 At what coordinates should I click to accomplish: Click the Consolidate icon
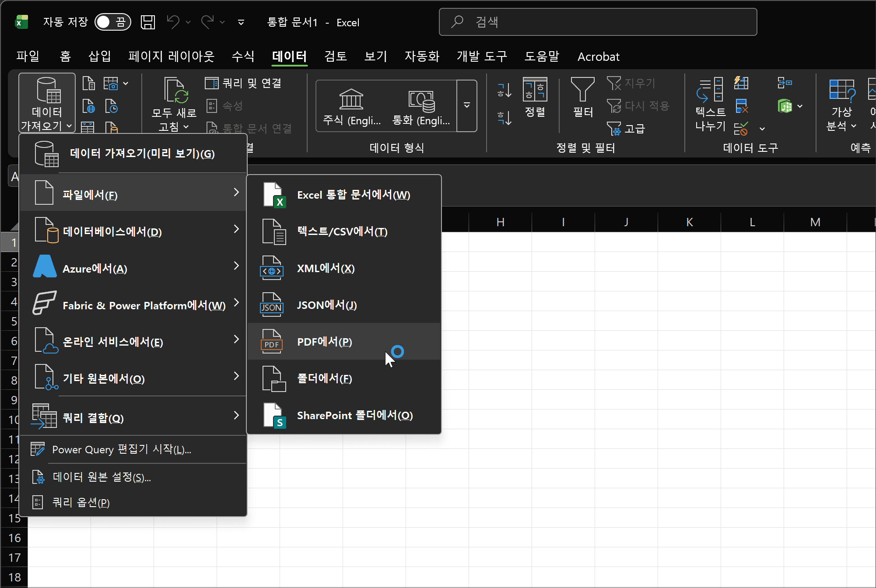[785, 83]
